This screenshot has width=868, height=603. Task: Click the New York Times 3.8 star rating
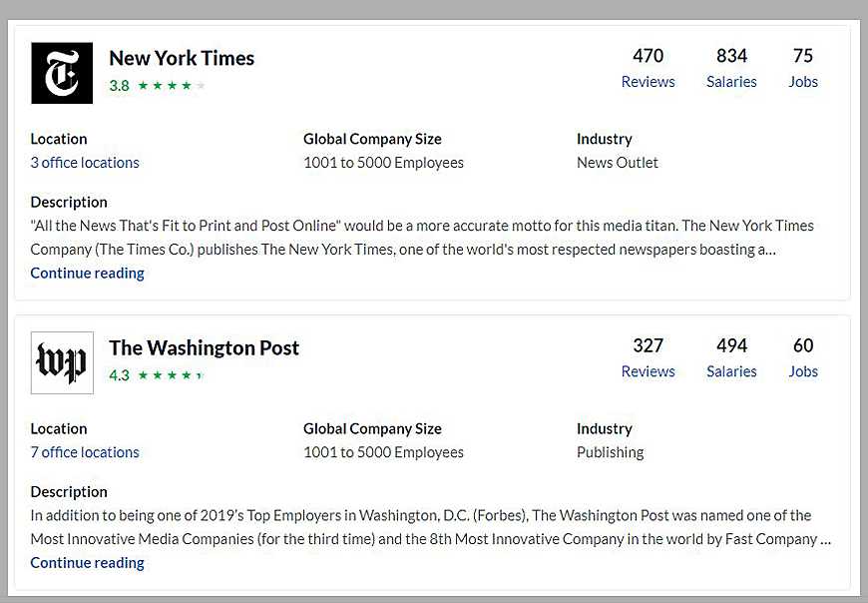coord(158,86)
